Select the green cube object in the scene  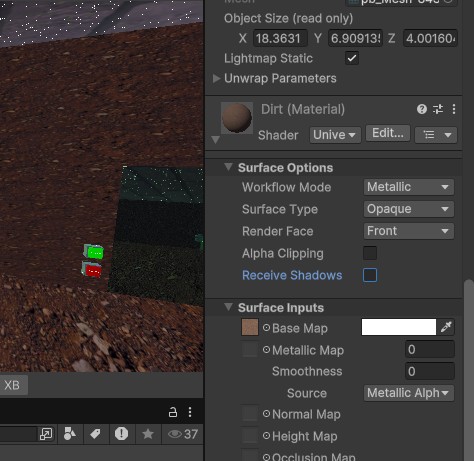pos(94,252)
